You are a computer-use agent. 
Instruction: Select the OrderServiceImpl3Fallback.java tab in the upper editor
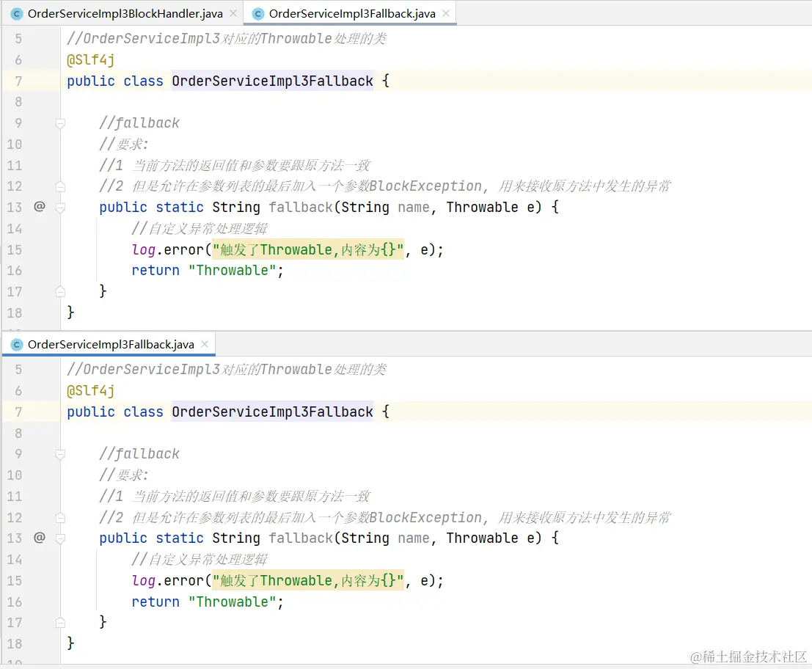351,13
